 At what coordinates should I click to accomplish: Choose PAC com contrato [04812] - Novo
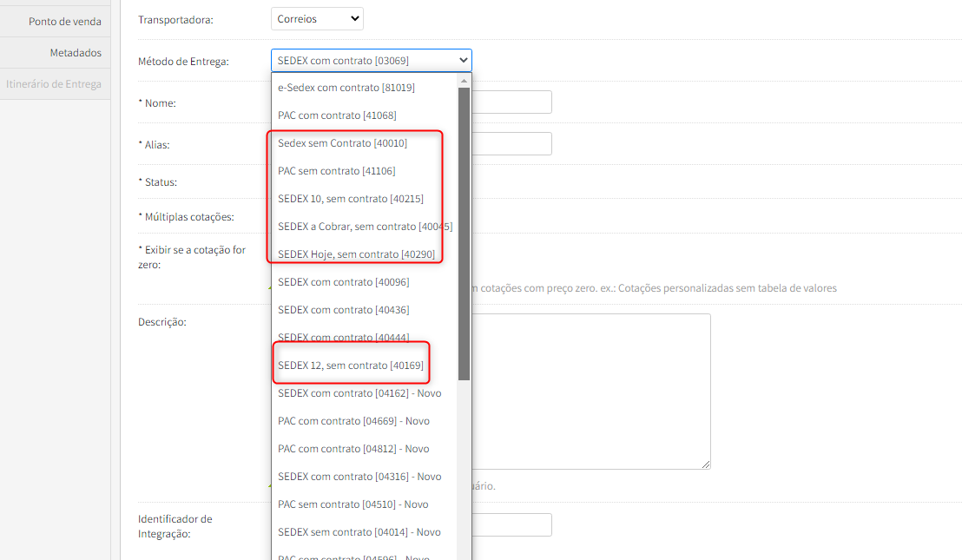point(365,449)
